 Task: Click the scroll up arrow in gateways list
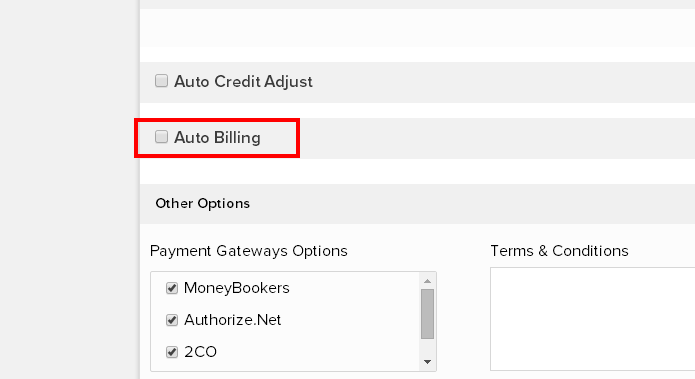pos(427,281)
